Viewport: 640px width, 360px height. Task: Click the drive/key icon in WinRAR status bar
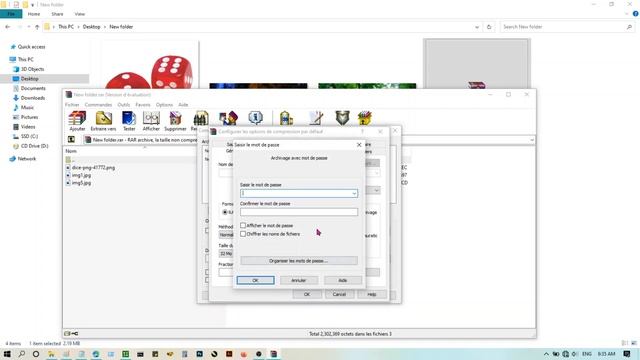click(x=71, y=333)
